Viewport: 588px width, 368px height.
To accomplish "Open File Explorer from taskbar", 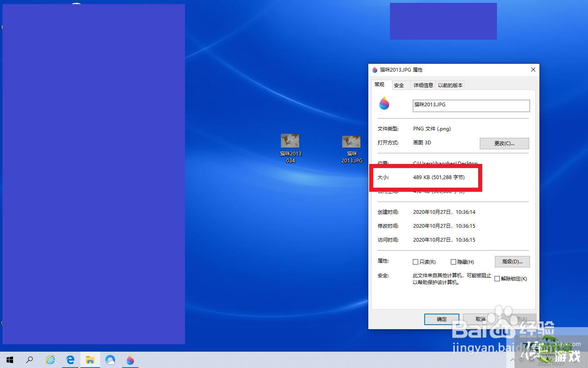I will pos(90,360).
